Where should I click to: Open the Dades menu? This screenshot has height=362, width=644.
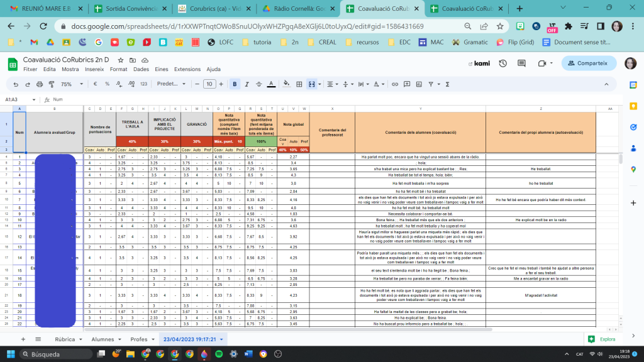[x=141, y=69]
